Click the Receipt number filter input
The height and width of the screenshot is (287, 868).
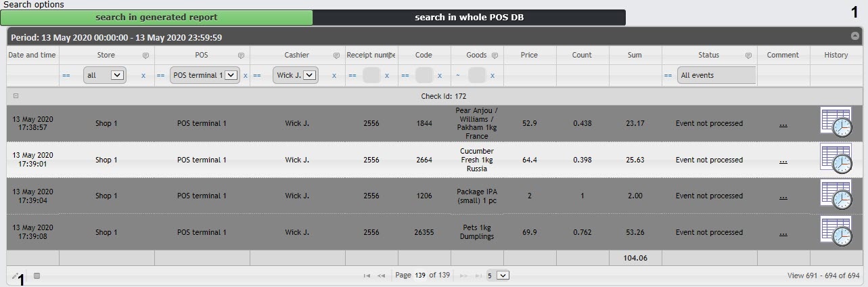point(371,75)
